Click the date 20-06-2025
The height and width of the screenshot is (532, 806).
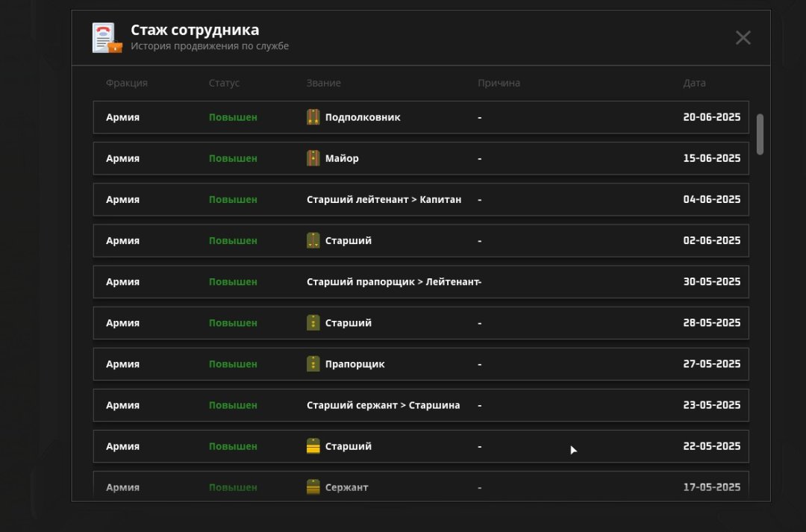(712, 117)
